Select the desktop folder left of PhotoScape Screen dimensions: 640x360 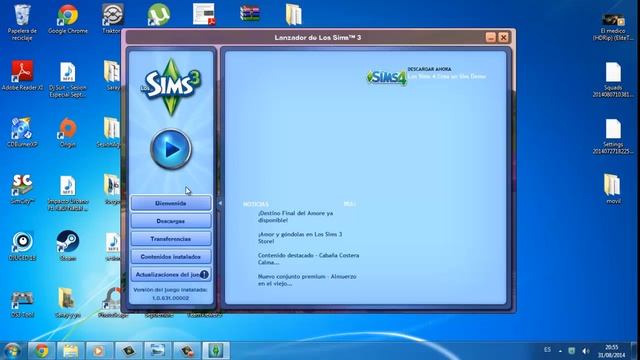67,302
